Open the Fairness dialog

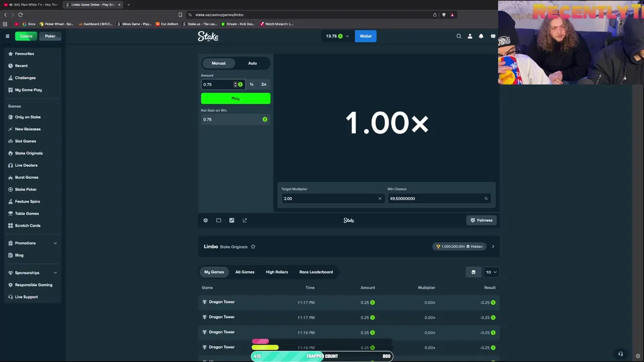click(x=481, y=220)
